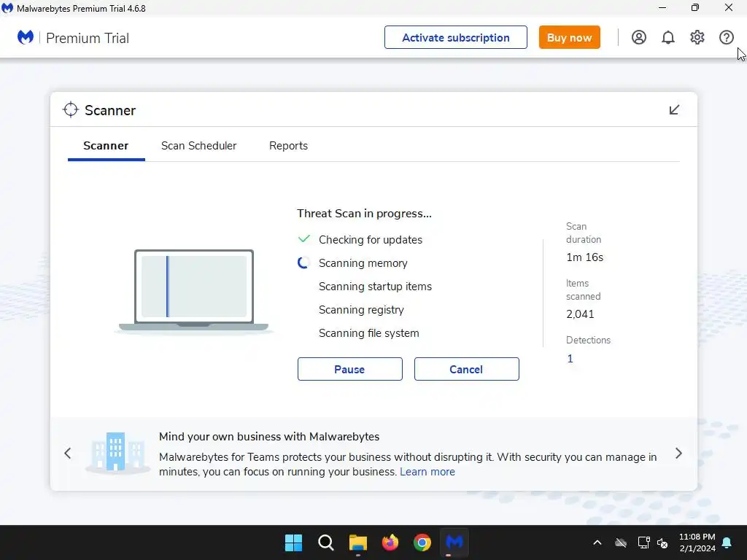Open File Explorer from the taskbar
747x560 pixels.
click(x=357, y=542)
